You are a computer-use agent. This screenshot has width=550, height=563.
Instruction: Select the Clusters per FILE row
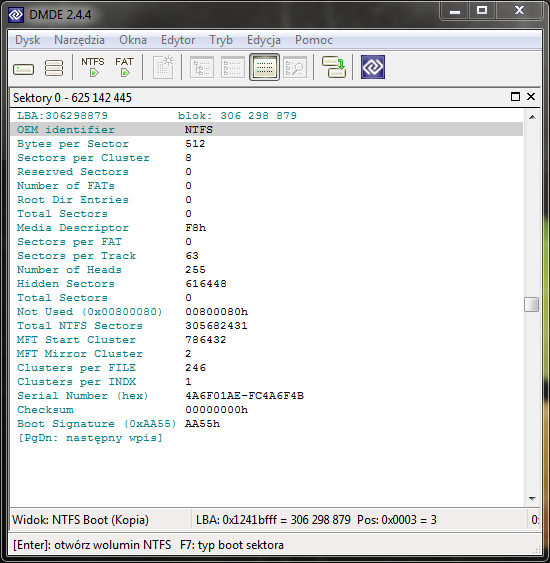tap(266, 368)
